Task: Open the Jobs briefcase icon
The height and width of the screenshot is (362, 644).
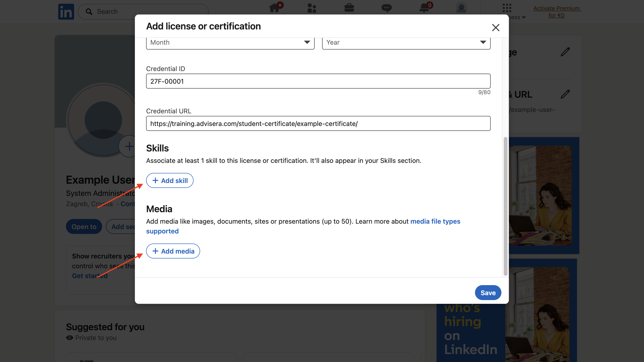Action: click(349, 8)
